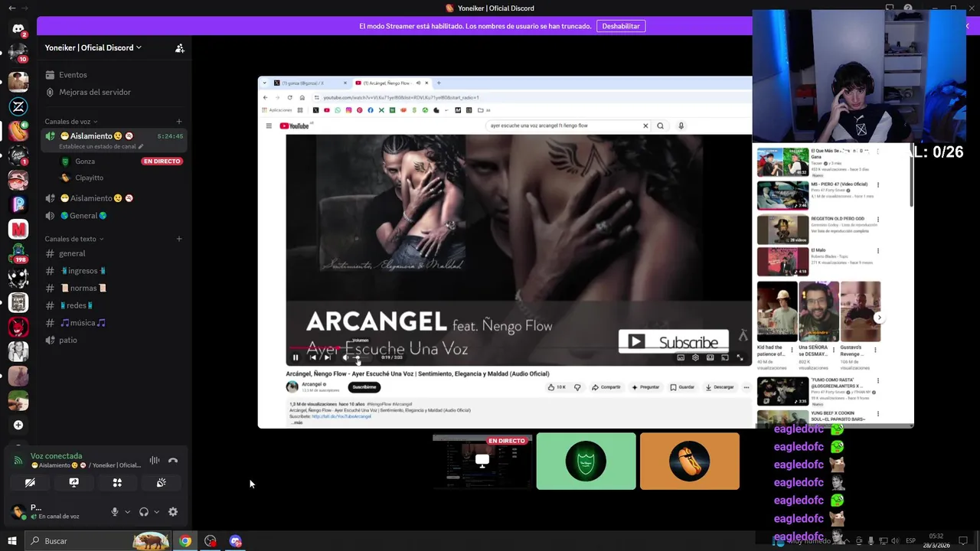Image resolution: width=980 pixels, height=551 pixels.
Task: Add a new text channel
Action: click(x=179, y=239)
